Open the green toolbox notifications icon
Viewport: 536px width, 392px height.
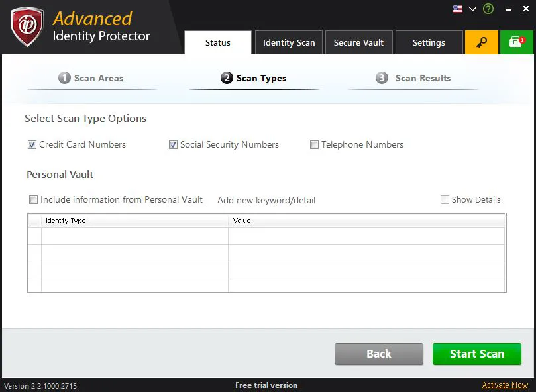tap(517, 42)
